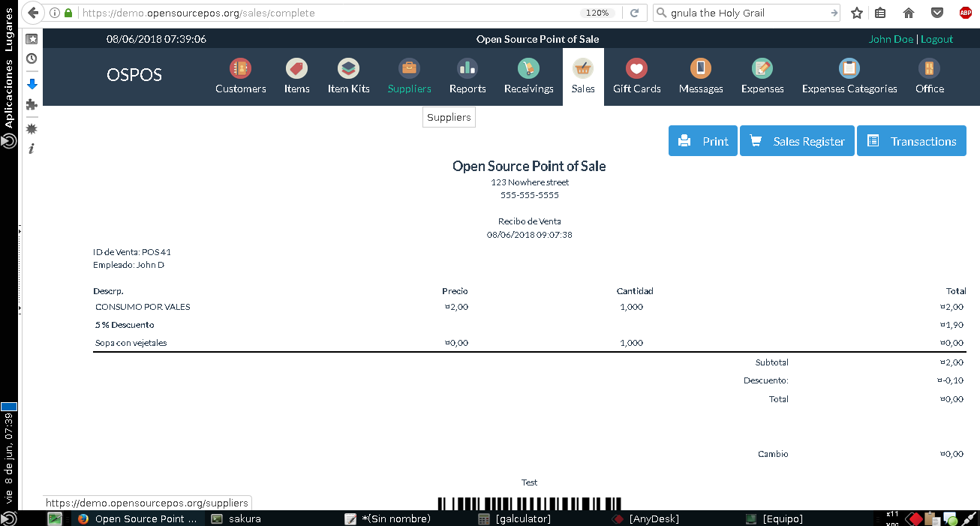Open the Expenses Categories module
Screen dimensions: 980x526
pyautogui.click(x=849, y=75)
